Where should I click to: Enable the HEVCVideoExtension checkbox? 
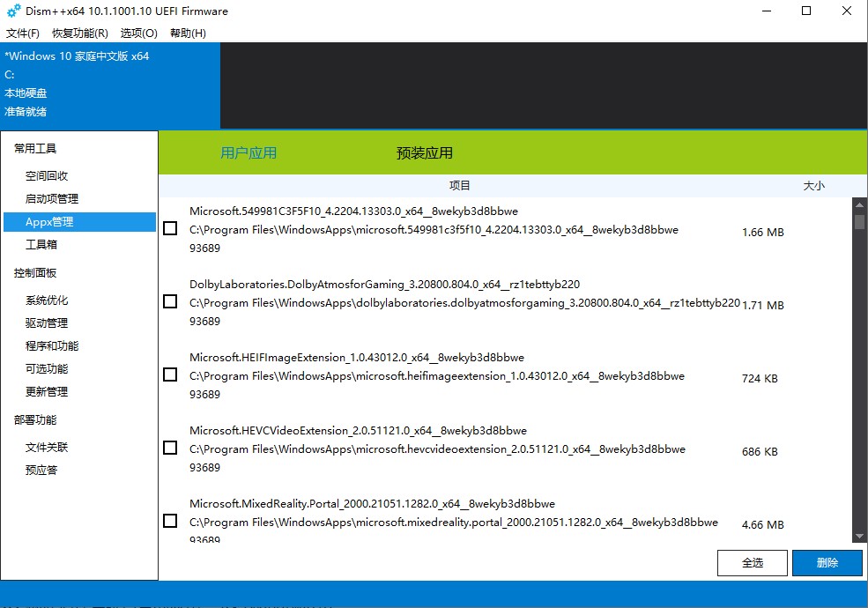click(x=170, y=449)
